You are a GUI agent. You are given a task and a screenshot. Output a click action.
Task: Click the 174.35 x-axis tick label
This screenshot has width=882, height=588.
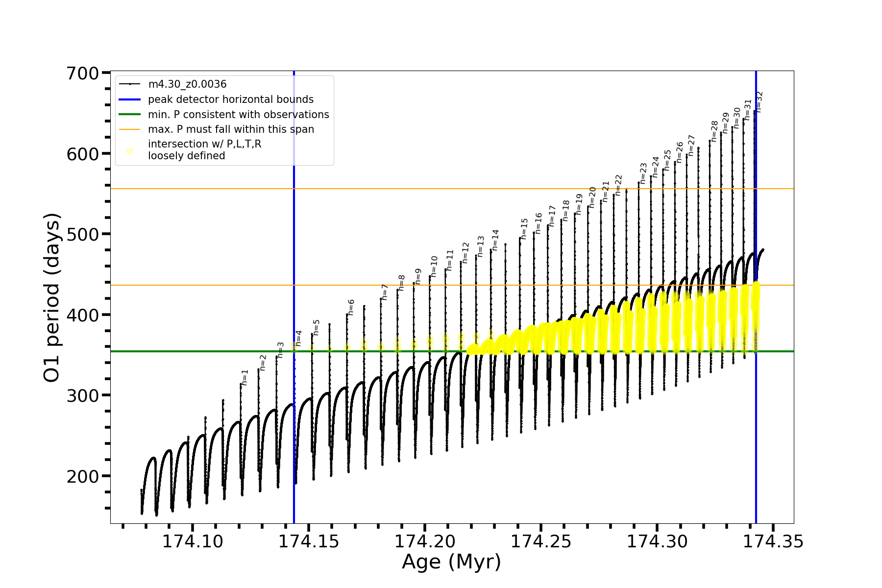click(773, 542)
